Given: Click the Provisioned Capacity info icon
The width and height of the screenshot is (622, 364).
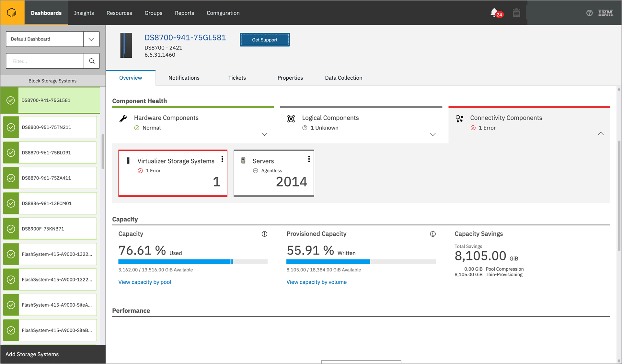Looking at the screenshot, I should point(433,234).
